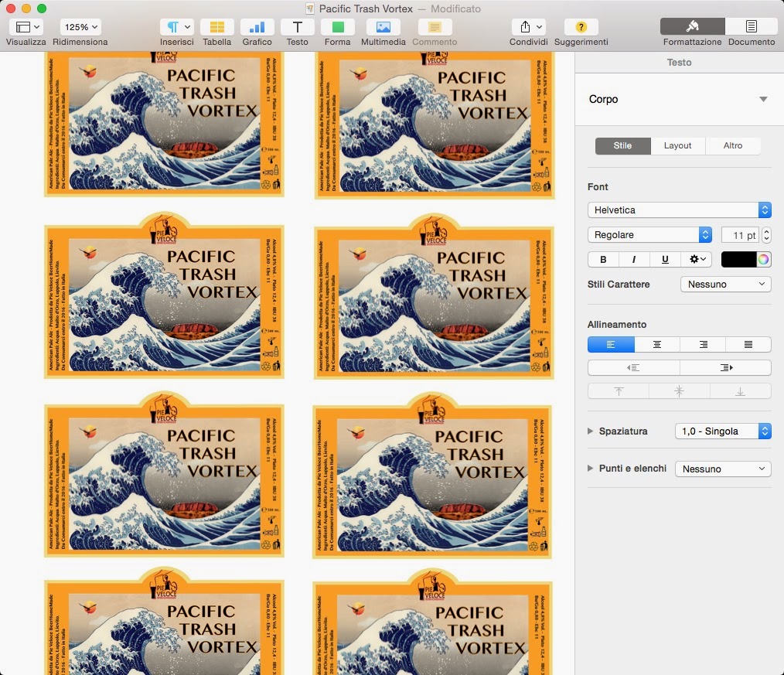Click the Testo inspector header
The image size is (784, 675).
[679, 63]
